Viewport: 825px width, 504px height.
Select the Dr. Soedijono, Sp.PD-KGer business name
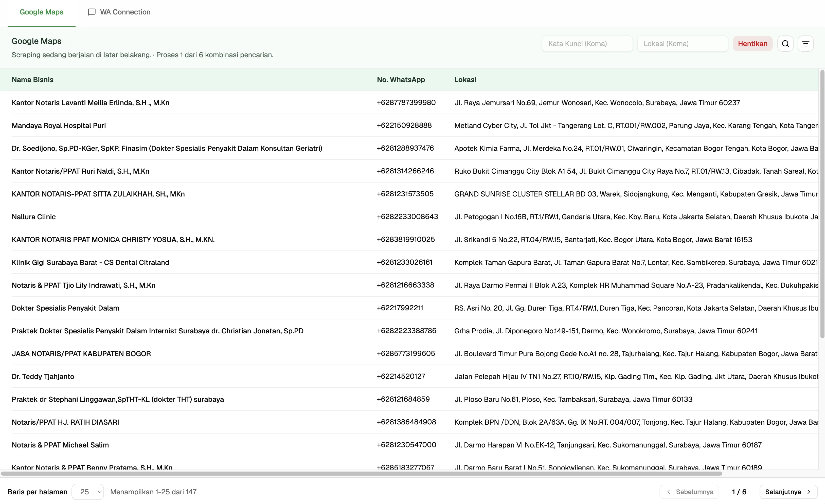(x=167, y=148)
